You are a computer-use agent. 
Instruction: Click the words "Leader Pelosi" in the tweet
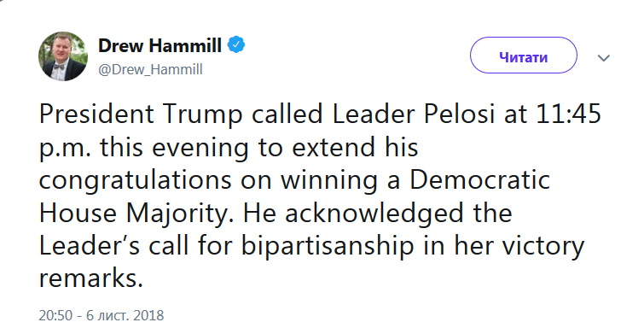point(414,114)
